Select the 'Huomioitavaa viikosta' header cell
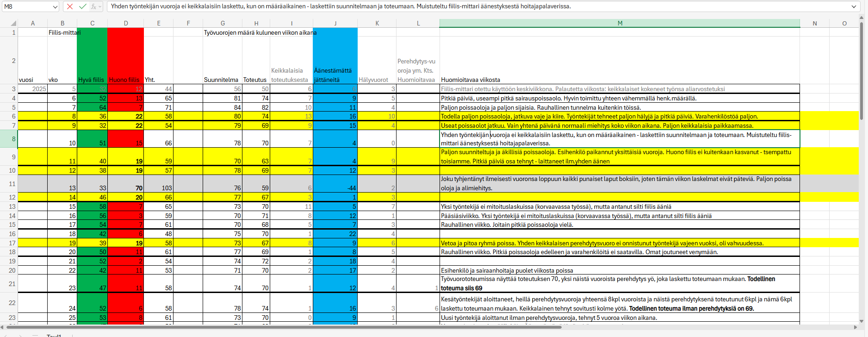Viewport: 868px width, 337px height. coord(620,61)
